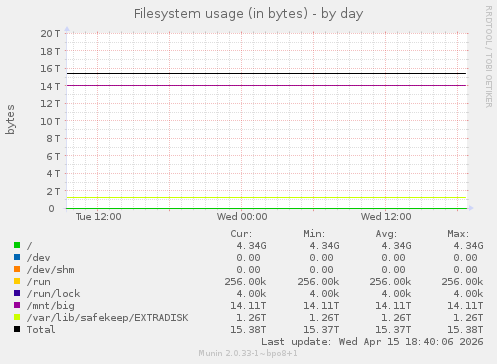497x364 pixels.
Task: Click the Total Max value 15.38T
Action: pyautogui.click(x=465, y=330)
